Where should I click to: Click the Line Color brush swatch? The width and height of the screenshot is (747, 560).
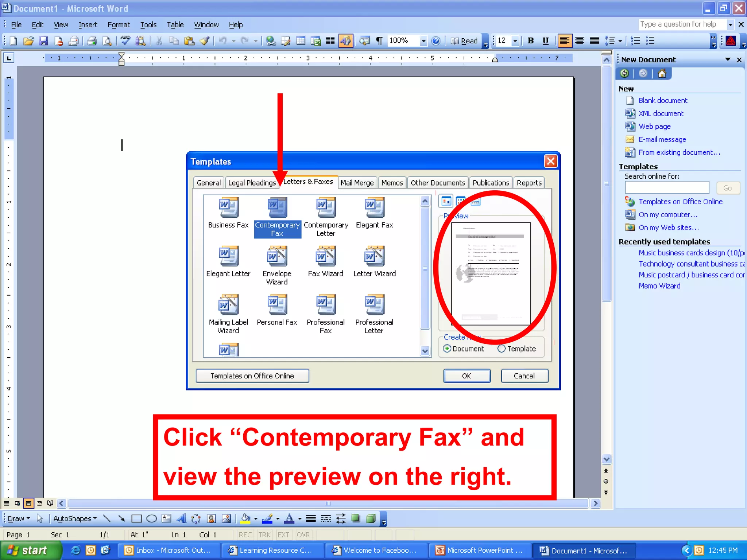(268, 518)
